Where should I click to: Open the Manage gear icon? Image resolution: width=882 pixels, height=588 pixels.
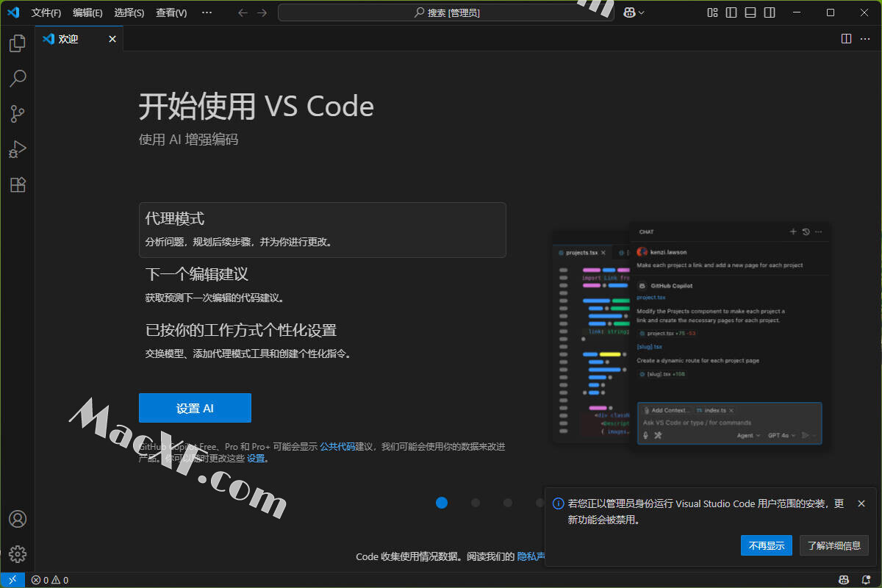pyautogui.click(x=18, y=554)
